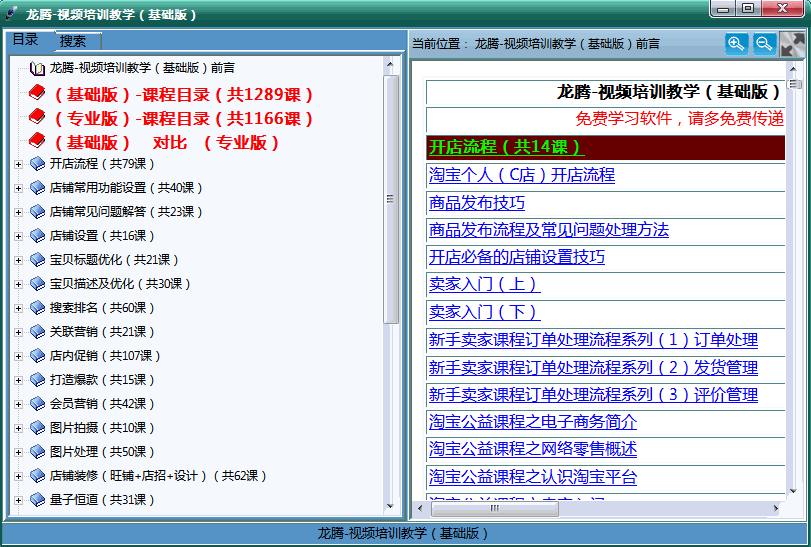Image resolution: width=811 pixels, height=547 pixels.
Task: Open 新手卖家课程订单处理流程系列（3）评价管理 link
Action: click(593, 395)
